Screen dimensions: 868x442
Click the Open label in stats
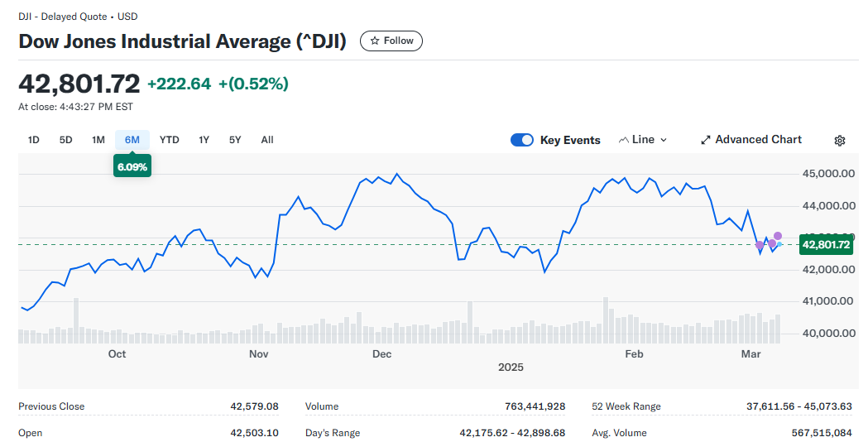coord(31,433)
